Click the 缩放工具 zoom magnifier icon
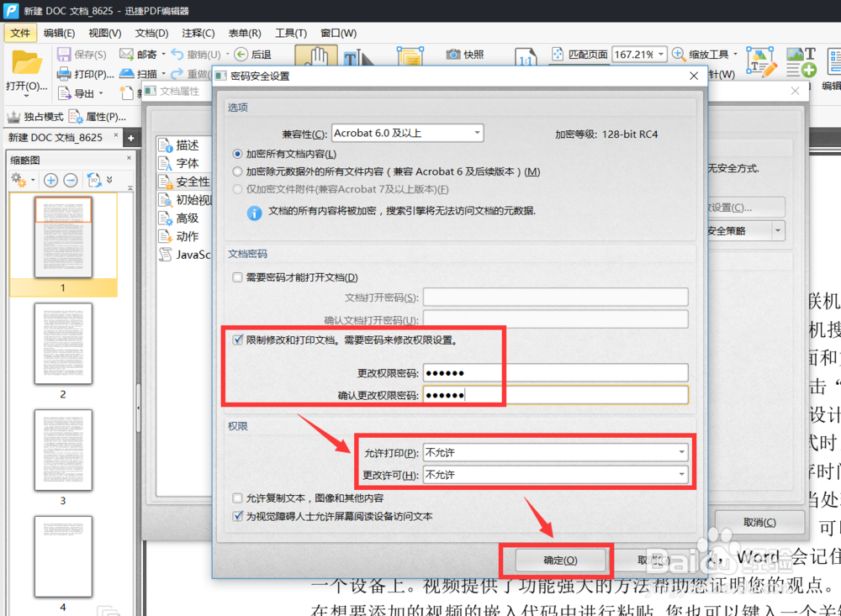The image size is (841, 616). click(678, 54)
